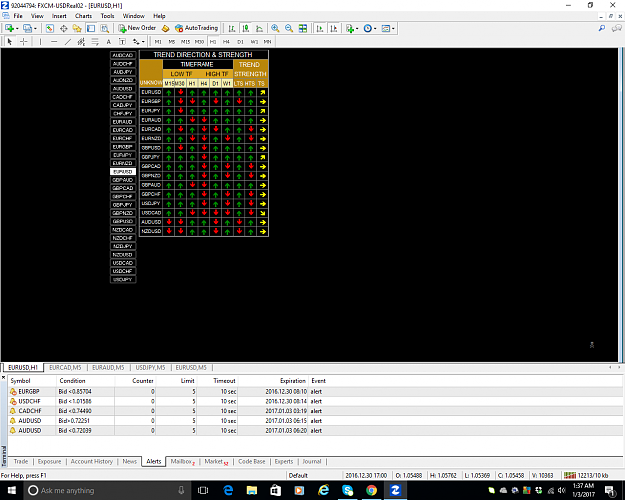Click the NZDCAD symbol button

click(123, 230)
